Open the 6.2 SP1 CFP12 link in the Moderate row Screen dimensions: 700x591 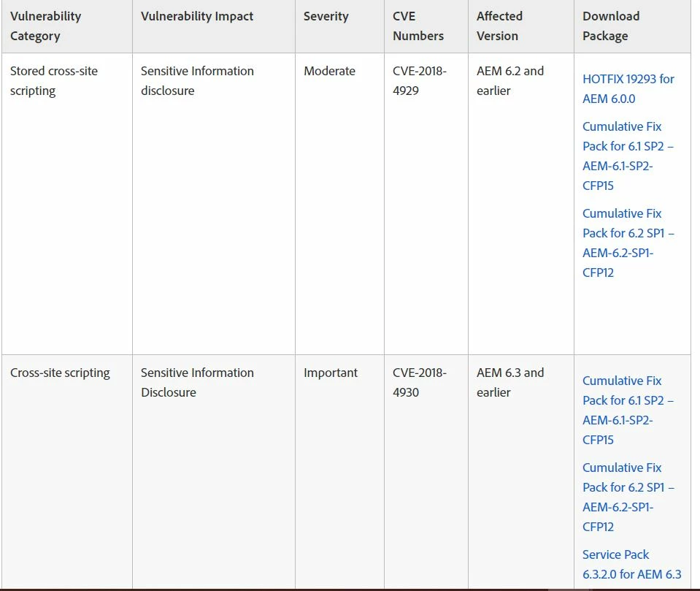pyautogui.click(x=628, y=243)
